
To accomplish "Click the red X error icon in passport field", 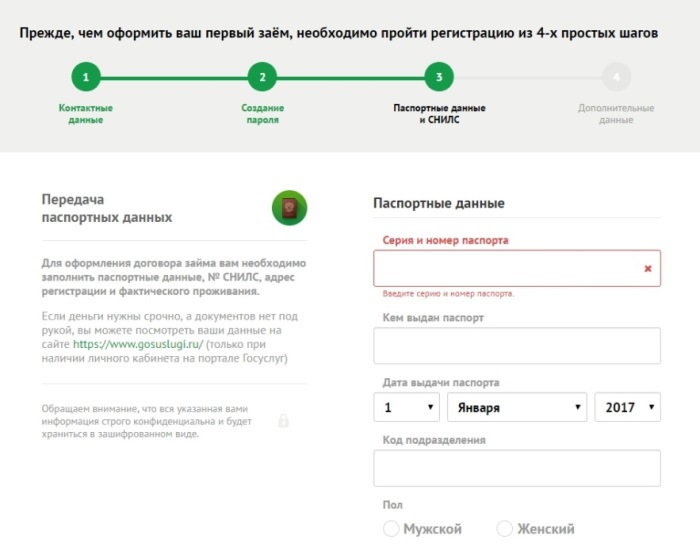I will 648,268.
